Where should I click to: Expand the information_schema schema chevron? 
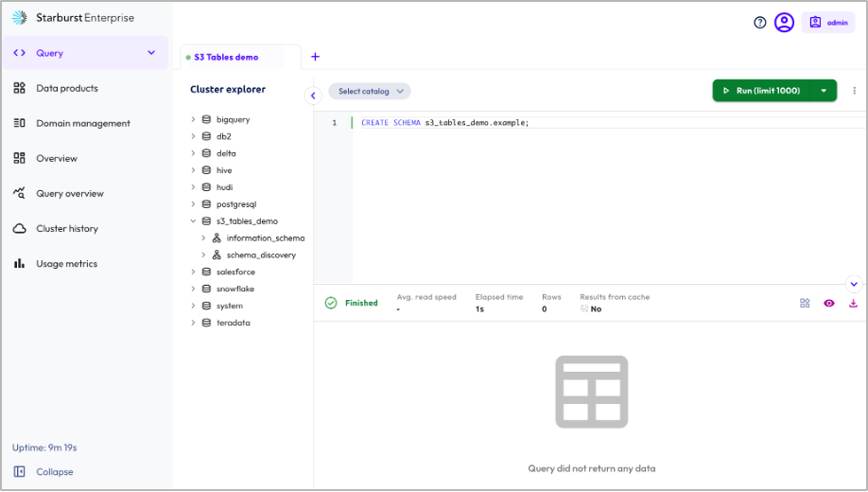tap(203, 237)
